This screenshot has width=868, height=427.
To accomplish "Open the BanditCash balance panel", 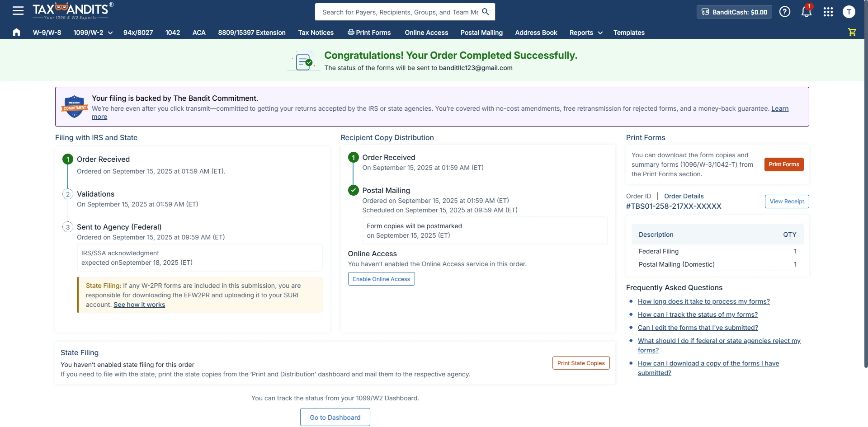I will 733,12.
